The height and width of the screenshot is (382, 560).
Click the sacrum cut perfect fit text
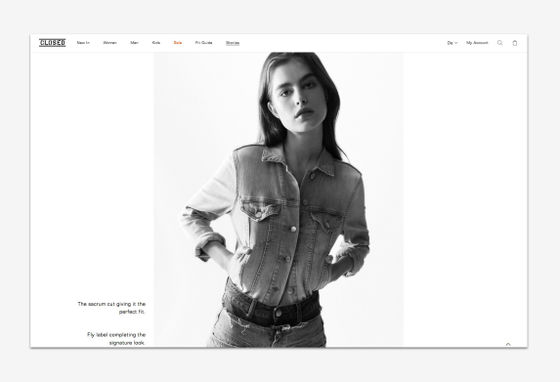[111, 308]
